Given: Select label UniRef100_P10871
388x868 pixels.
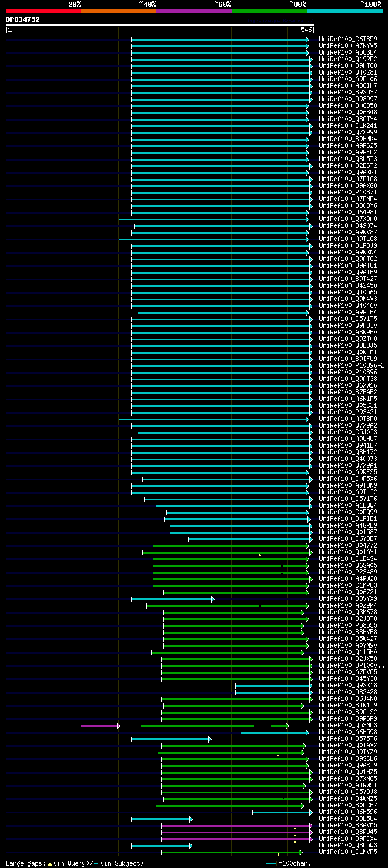Looking at the screenshot, I should tap(348, 193).
